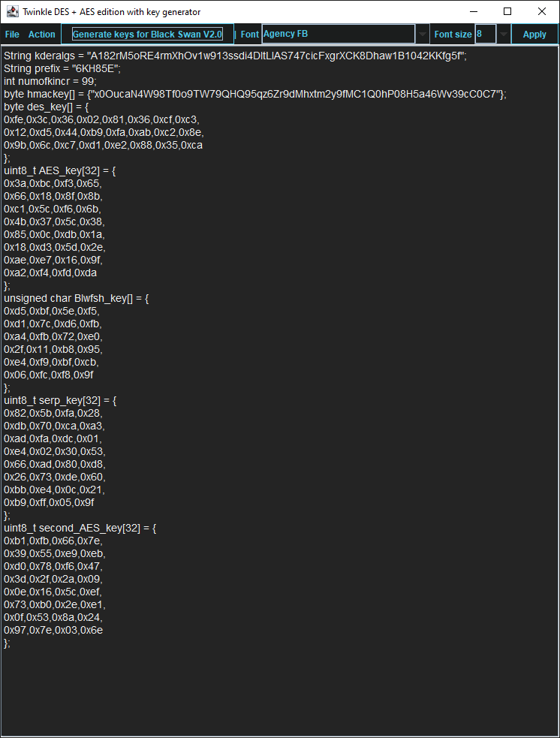Click the Agency FB font name field

pyautogui.click(x=338, y=35)
